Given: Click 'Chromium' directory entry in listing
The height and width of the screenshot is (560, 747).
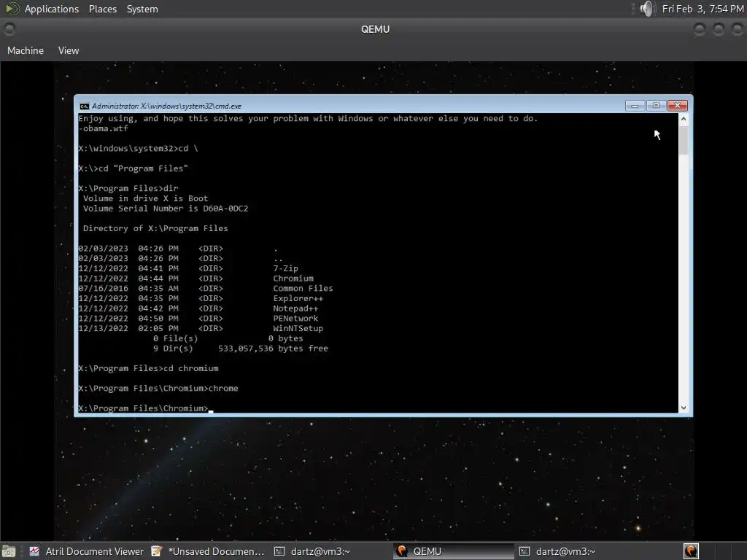Looking at the screenshot, I should point(293,279).
